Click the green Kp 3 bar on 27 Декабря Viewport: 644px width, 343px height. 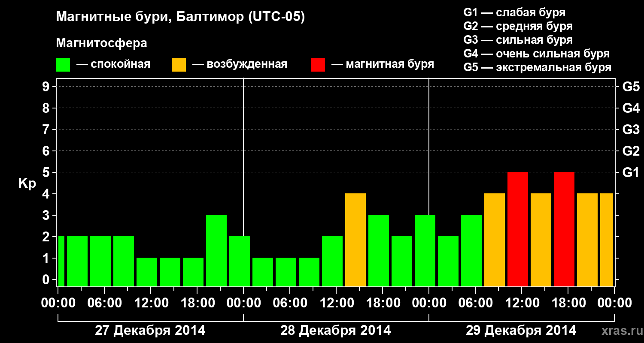coord(216,250)
